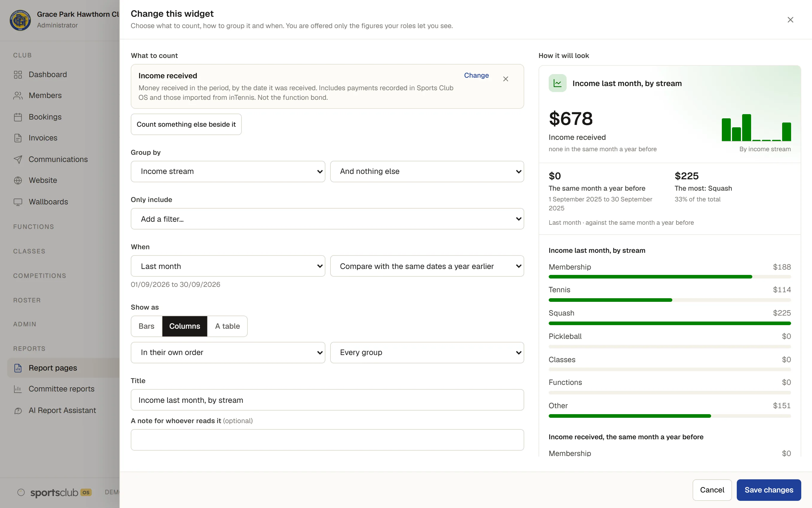Click the Committee reports chart icon

pos(18,389)
